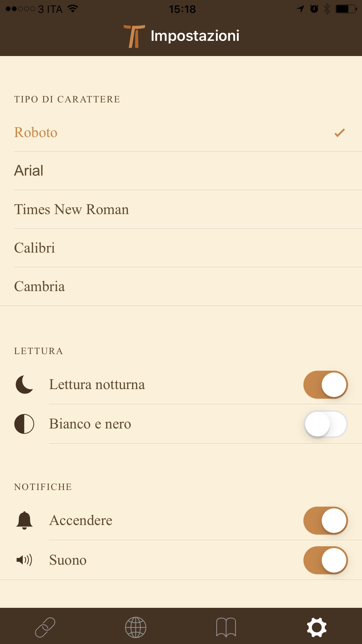The image size is (362, 644).
Task: Open the book reading tab
Action: tap(226, 627)
